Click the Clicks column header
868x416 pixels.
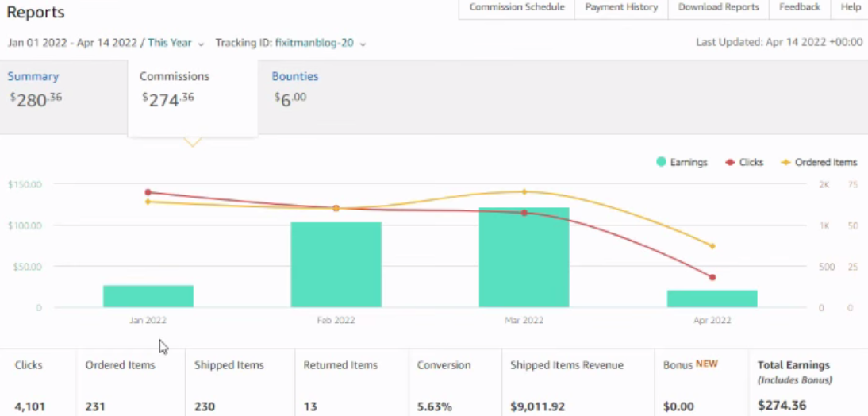click(29, 365)
